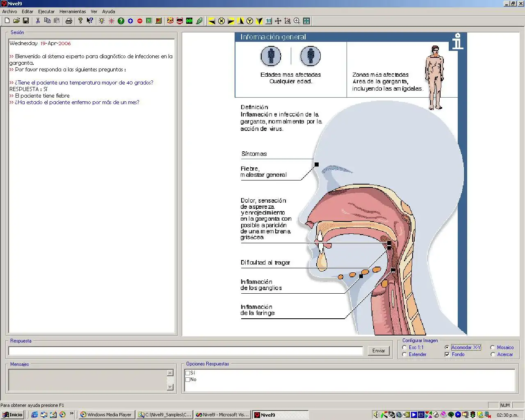Screen dimensions: 525x420
Task: Switch to C:\Nivel9_Samples taskbar window
Action: coord(165,415)
